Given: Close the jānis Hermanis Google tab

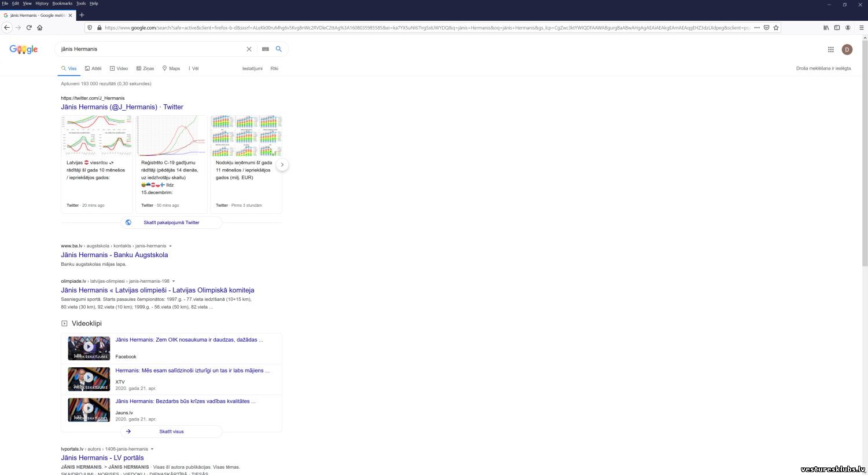Looking at the screenshot, I should (x=71, y=15).
